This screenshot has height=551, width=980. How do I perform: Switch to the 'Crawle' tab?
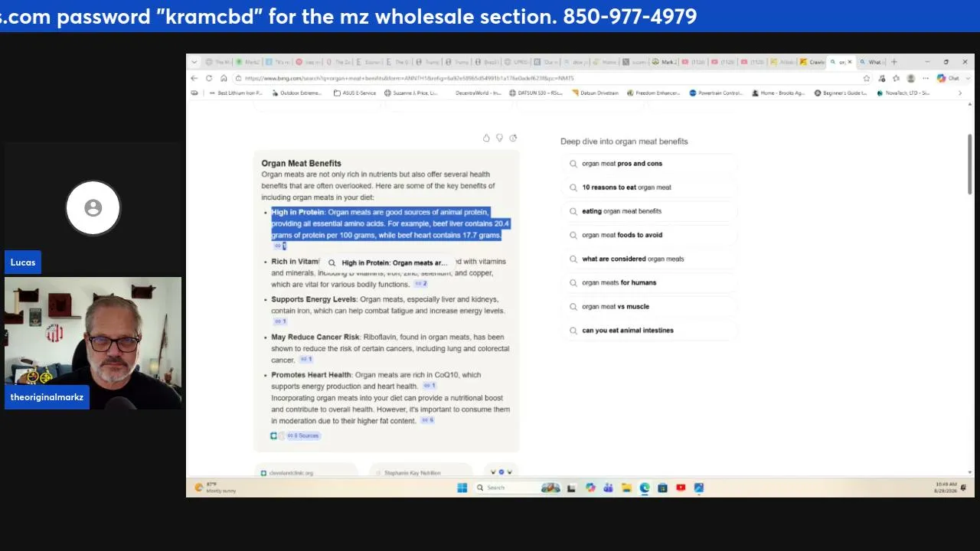point(812,62)
